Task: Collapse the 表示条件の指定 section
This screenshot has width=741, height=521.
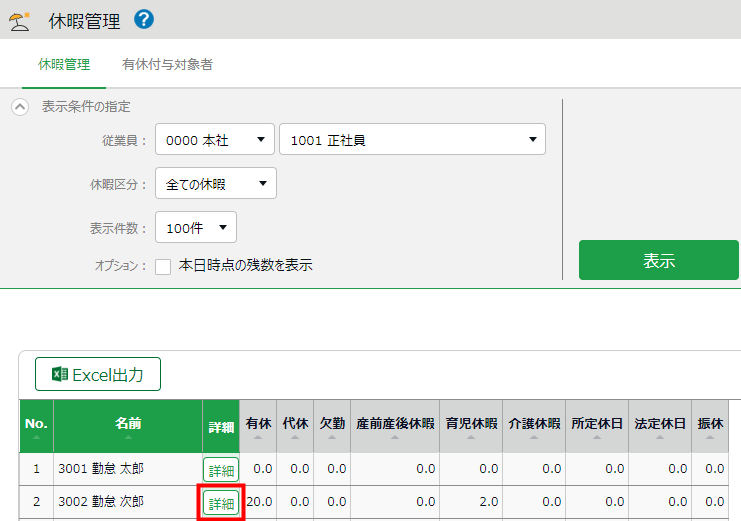Action: point(19,107)
